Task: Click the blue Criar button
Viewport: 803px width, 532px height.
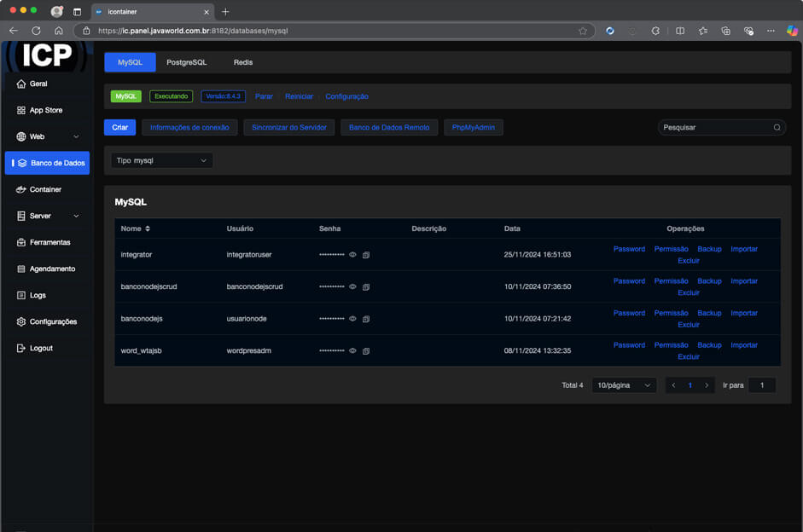Action: click(x=119, y=127)
